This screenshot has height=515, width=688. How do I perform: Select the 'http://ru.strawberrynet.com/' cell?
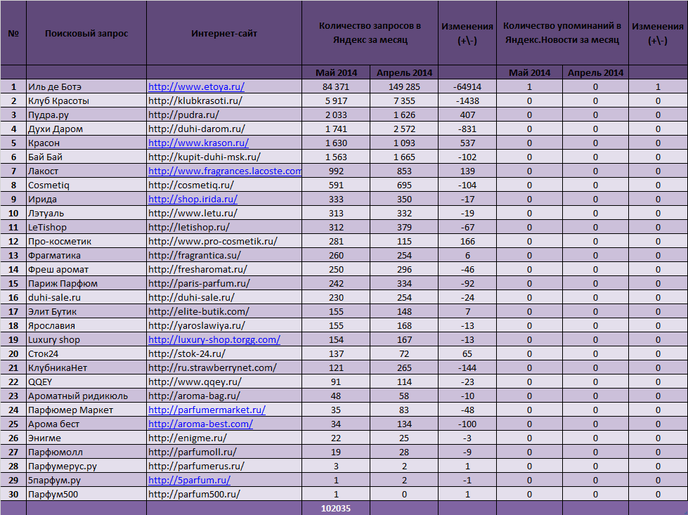tap(224, 368)
